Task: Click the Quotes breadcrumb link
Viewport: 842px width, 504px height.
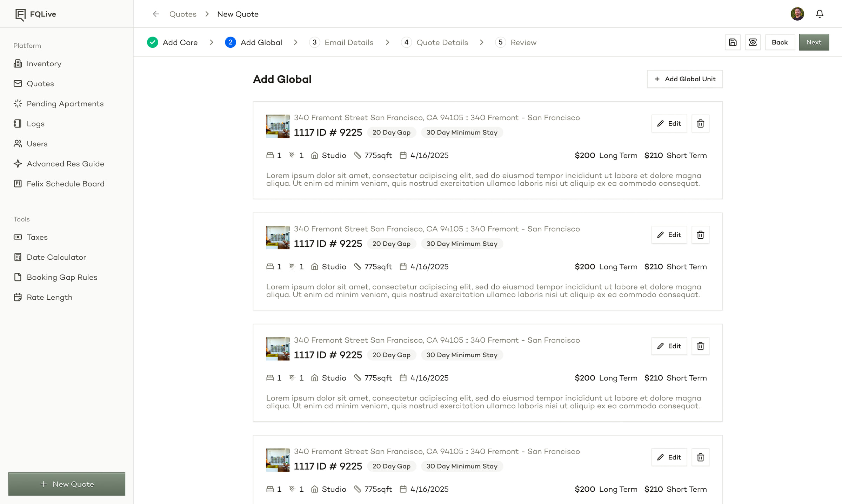Action: (183, 14)
